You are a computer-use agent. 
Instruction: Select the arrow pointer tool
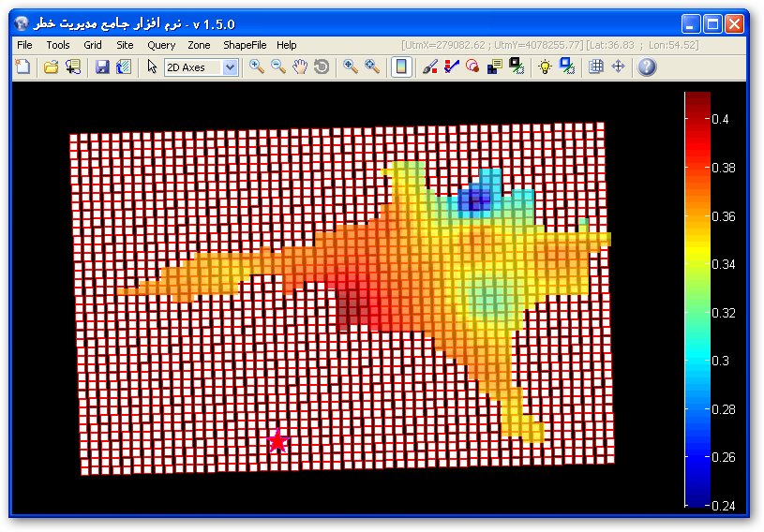tap(152, 66)
